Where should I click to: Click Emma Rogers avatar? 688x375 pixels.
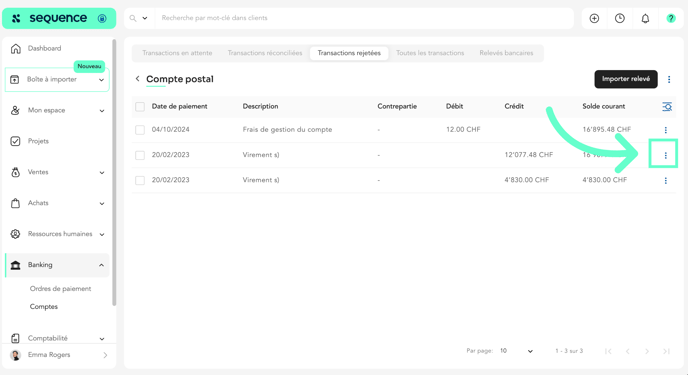tap(15, 355)
